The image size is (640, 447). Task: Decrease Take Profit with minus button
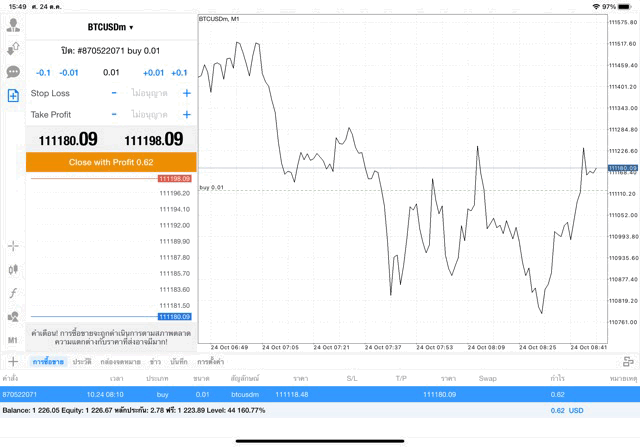114,115
